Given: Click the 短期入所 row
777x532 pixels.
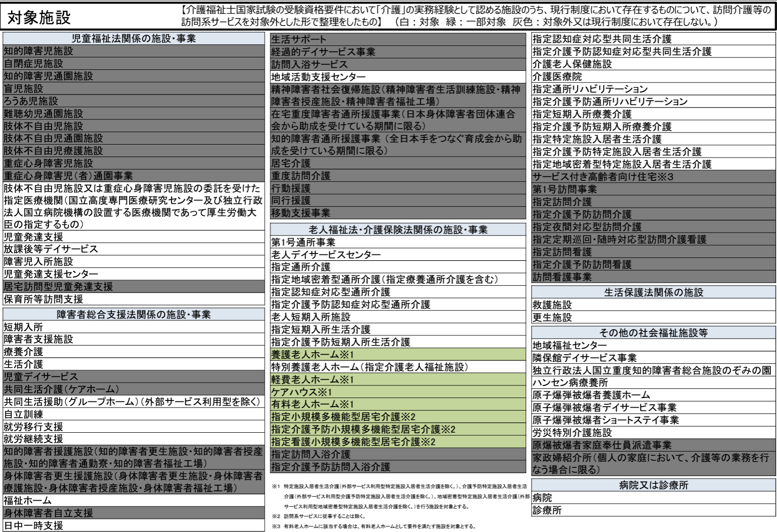Looking at the screenshot, I should pyautogui.click(x=134, y=327).
